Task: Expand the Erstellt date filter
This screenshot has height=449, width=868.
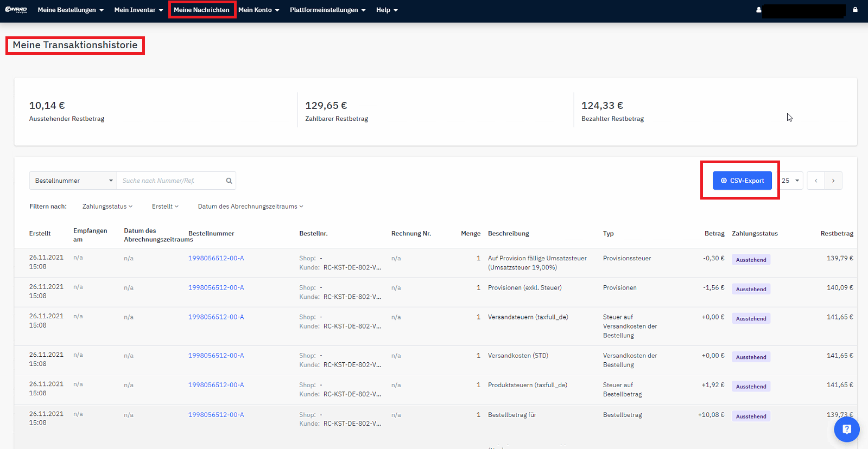Action: (x=165, y=207)
